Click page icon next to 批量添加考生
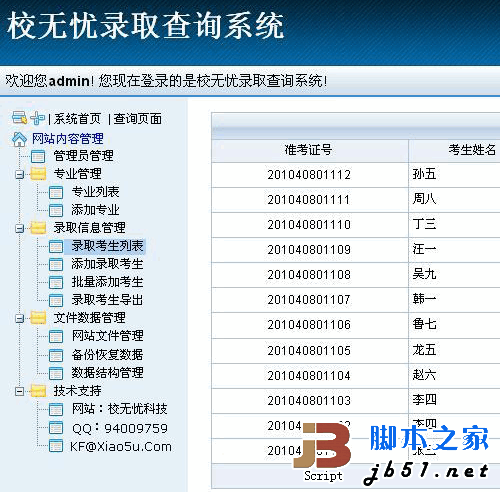Viewport: 500px width, 492px height. click(x=56, y=282)
